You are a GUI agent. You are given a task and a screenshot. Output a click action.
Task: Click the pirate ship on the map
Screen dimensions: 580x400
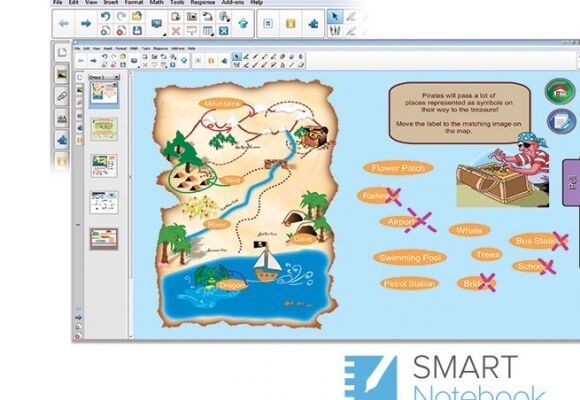[x=267, y=261]
